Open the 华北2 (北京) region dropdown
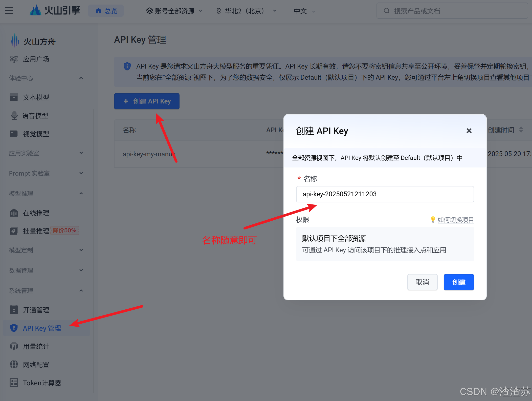This screenshot has height=401, width=532. click(x=247, y=11)
